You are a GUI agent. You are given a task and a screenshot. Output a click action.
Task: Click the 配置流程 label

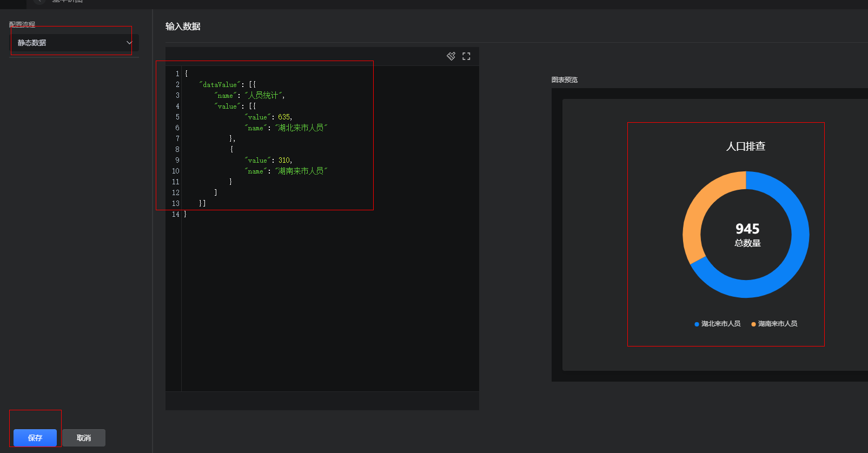click(x=22, y=25)
